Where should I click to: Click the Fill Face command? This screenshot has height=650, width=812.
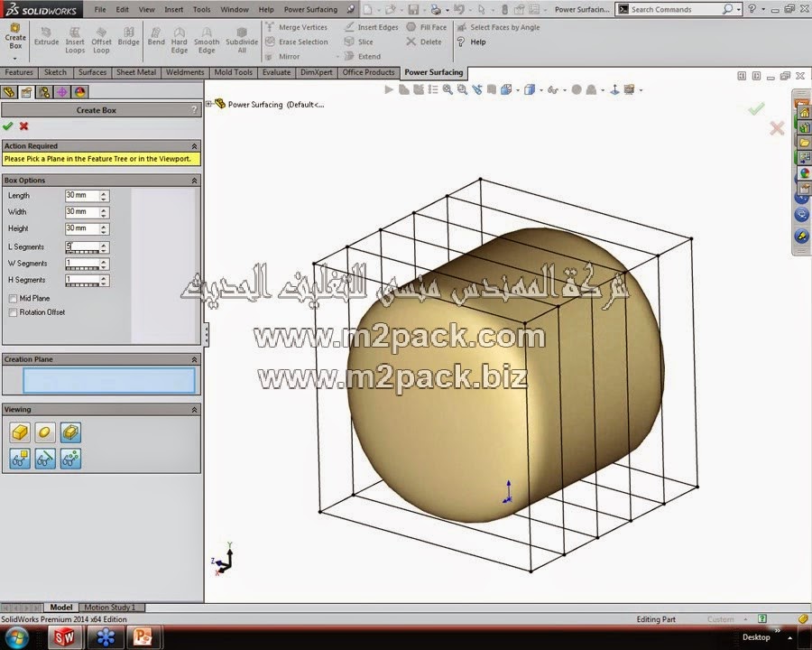[x=426, y=27]
